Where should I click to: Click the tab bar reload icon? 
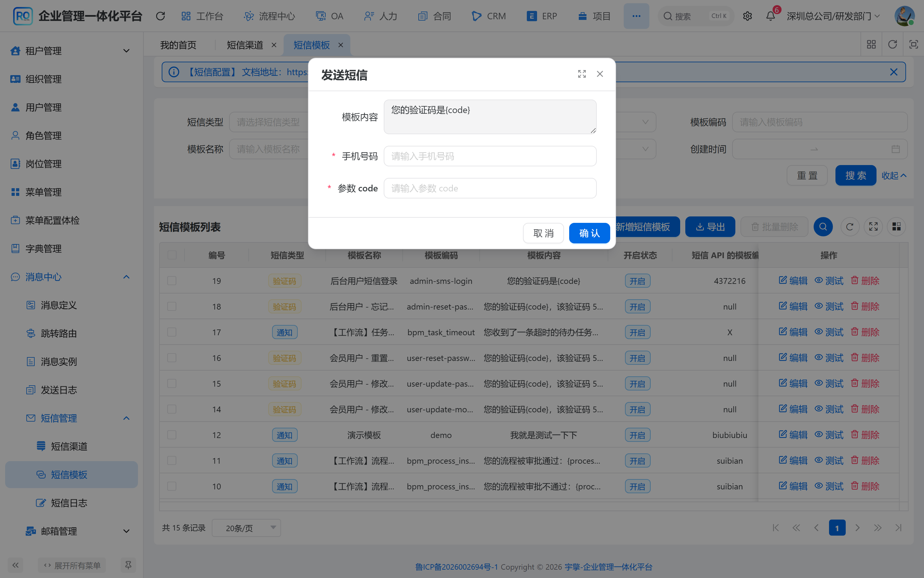point(892,44)
